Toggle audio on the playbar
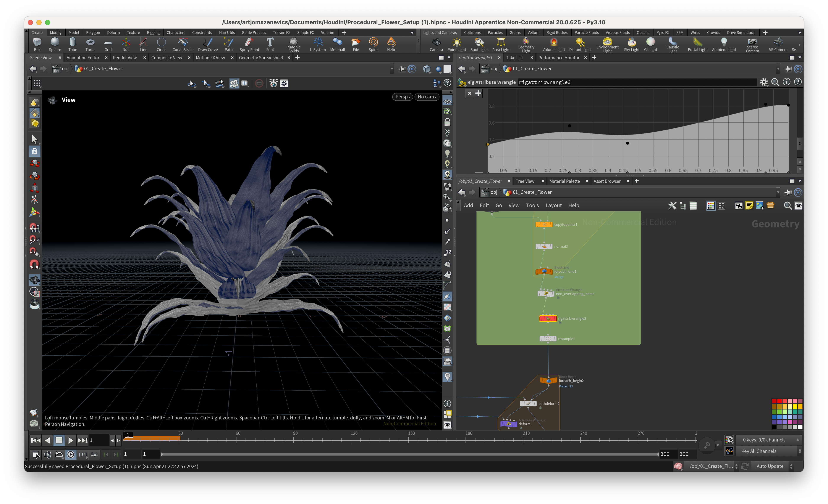The height and width of the screenshot is (504, 828). coord(47,455)
